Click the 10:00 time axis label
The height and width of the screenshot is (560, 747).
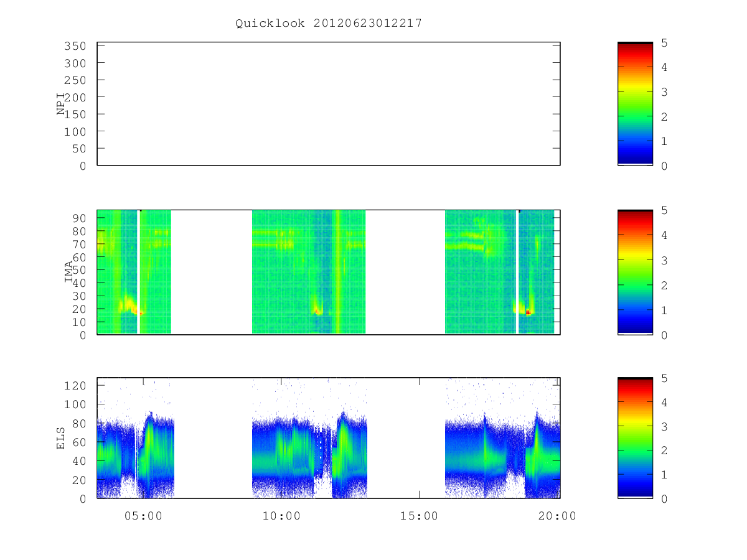[281, 516]
